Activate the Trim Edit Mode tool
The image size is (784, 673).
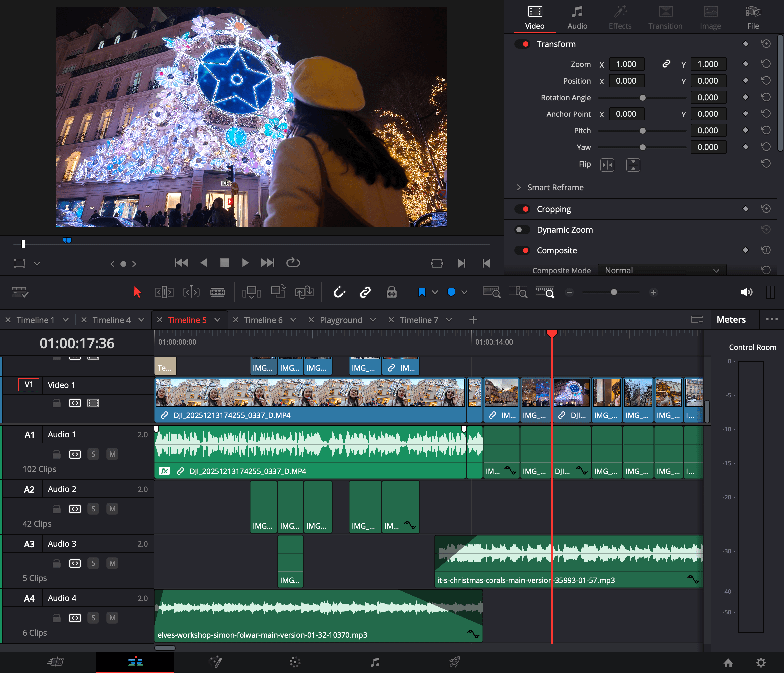[x=164, y=292]
